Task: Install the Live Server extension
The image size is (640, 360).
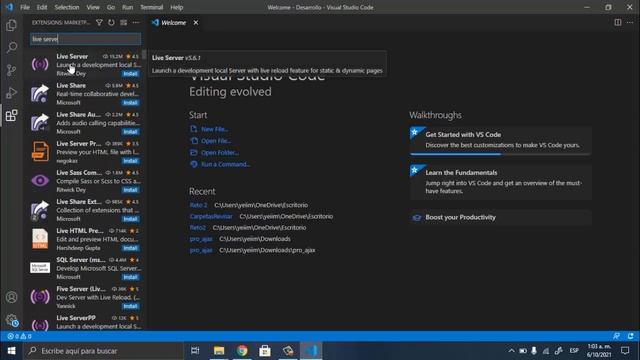Action: tap(130, 74)
